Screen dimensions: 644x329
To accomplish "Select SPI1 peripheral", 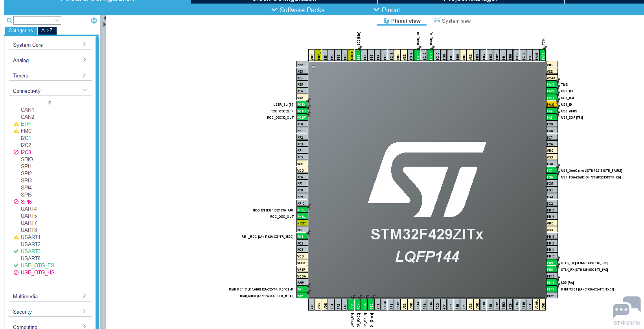I will coord(26,166).
